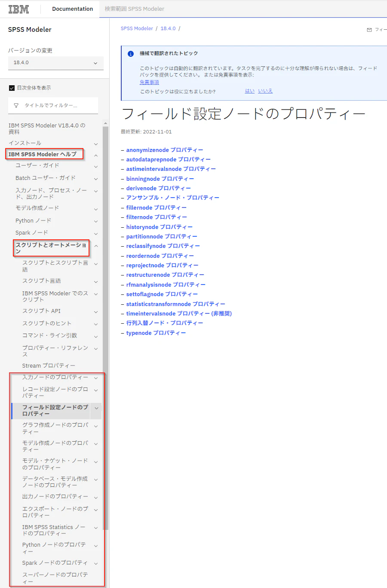Expand the インストール section
Image resolution: width=387 pixels, height=588 pixels.
click(96, 143)
